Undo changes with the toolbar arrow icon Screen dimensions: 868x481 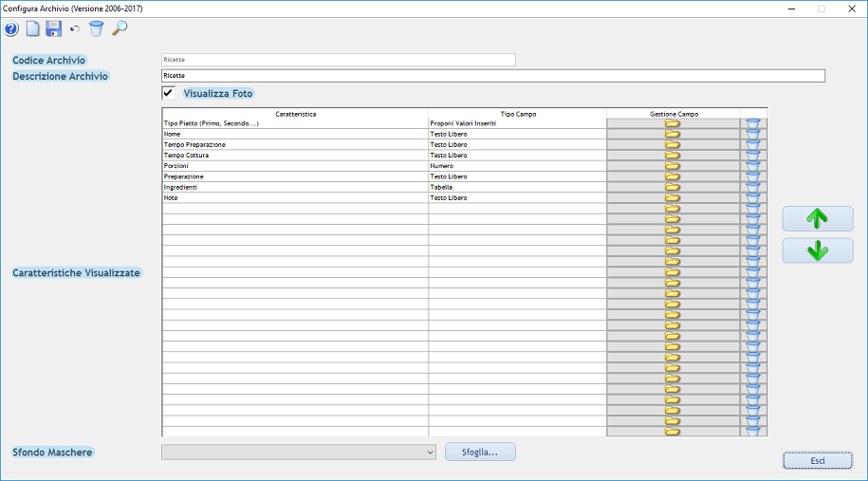point(75,28)
